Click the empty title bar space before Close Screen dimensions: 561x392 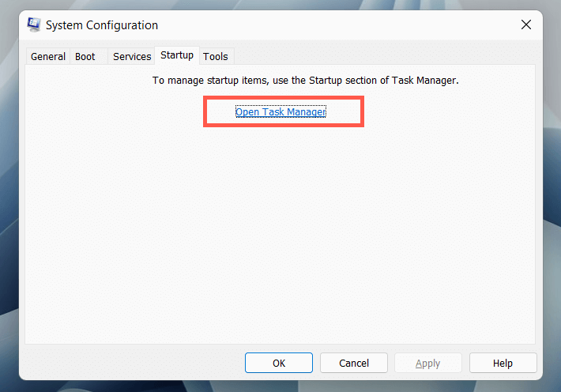[x=356, y=25]
